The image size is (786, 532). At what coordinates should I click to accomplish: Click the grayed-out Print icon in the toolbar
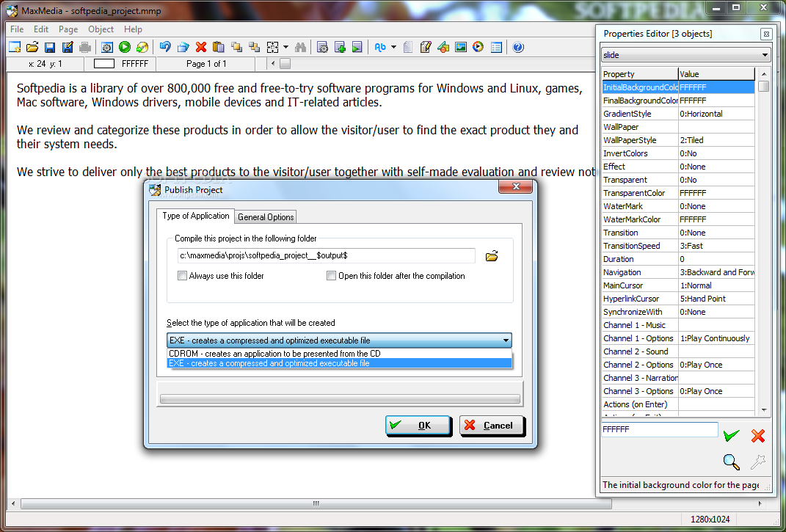point(85,47)
